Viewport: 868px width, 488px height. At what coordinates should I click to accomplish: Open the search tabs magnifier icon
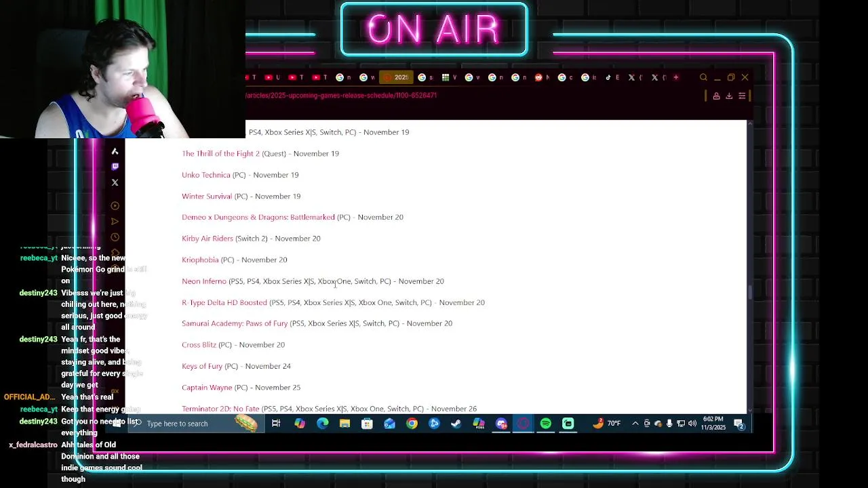[703, 77]
